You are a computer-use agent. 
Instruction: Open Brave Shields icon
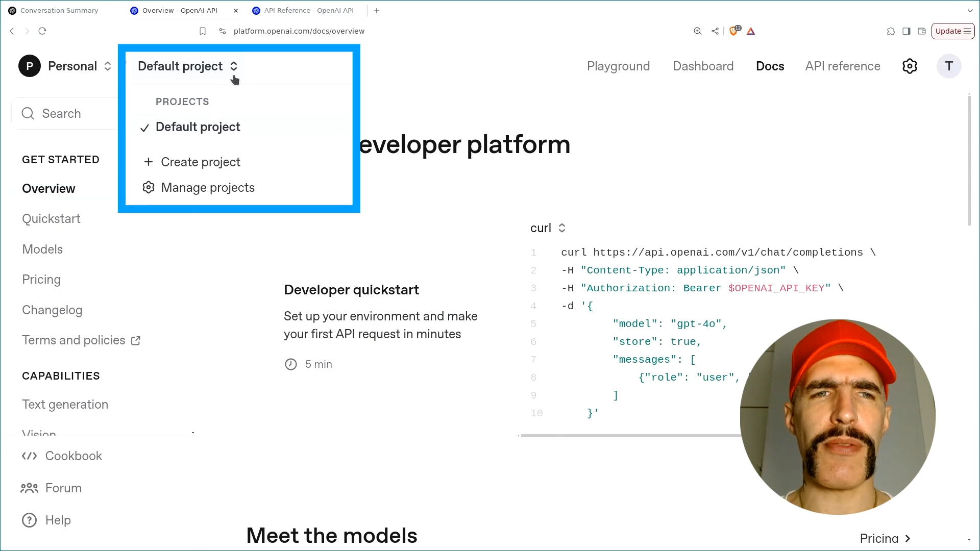pyautogui.click(x=734, y=31)
